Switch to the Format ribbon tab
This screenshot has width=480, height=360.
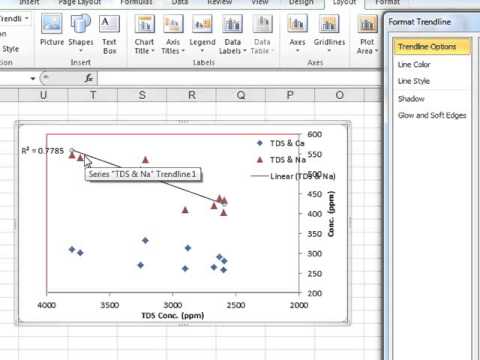click(387, 2)
